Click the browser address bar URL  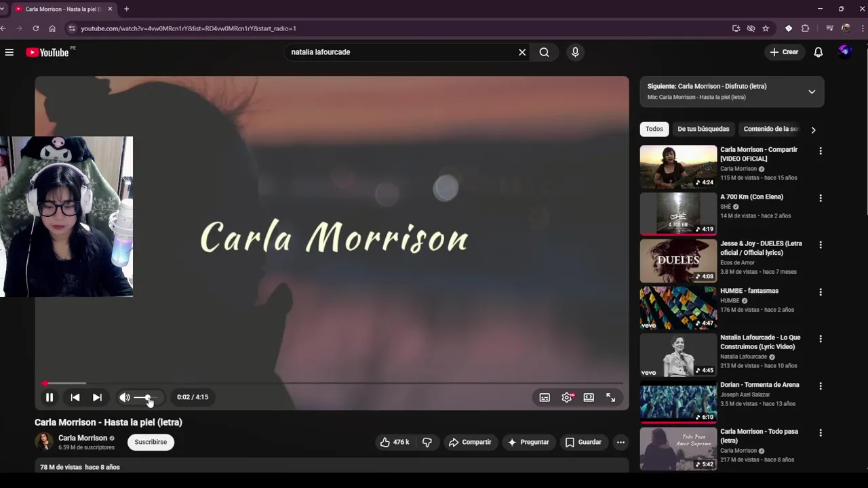tap(189, 28)
